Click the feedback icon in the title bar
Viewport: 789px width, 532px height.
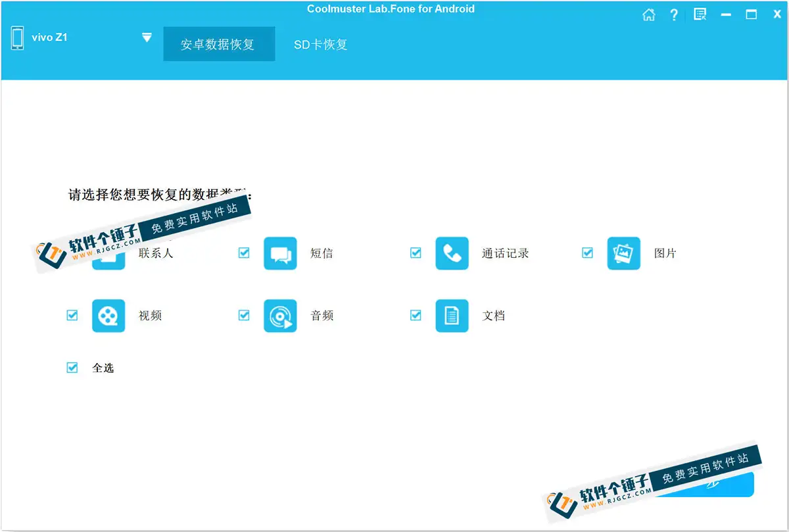click(700, 14)
